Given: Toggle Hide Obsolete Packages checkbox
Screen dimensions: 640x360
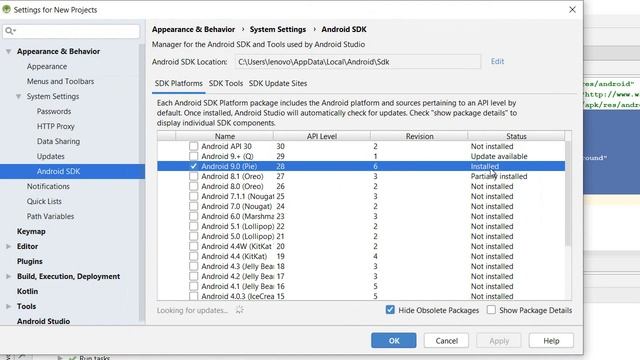Looking at the screenshot, I should coord(390,310).
